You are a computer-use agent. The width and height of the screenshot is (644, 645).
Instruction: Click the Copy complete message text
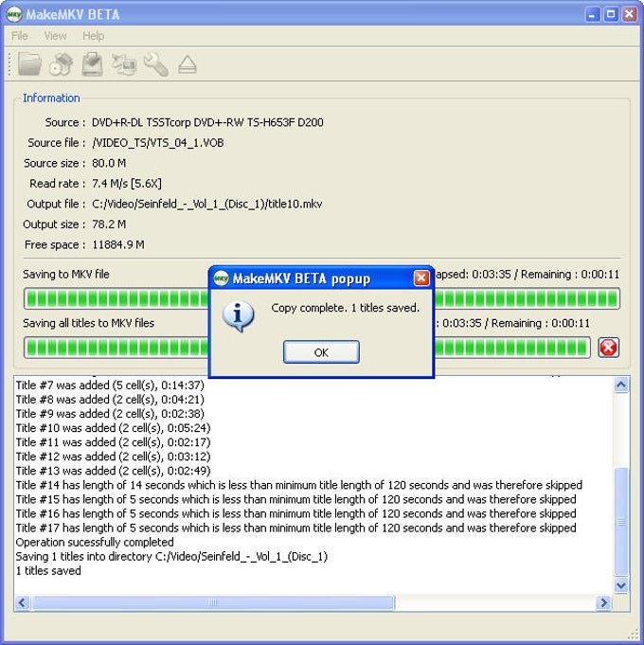pos(345,308)
